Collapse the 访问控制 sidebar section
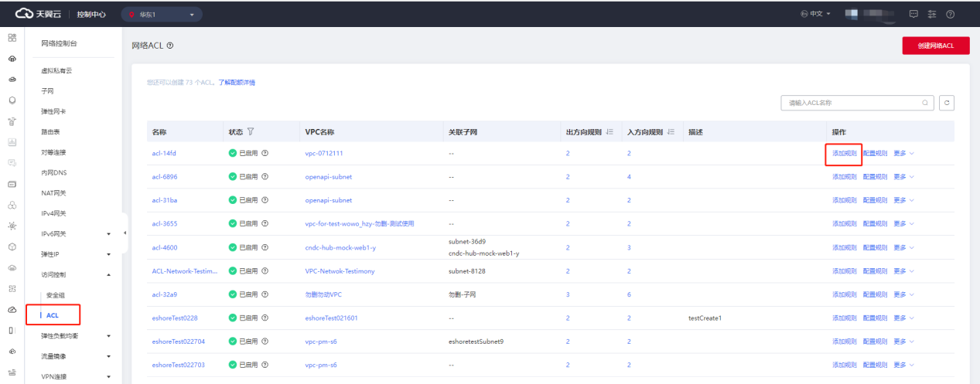The height and width of the screenshot is (384, 980). point(108,274)
